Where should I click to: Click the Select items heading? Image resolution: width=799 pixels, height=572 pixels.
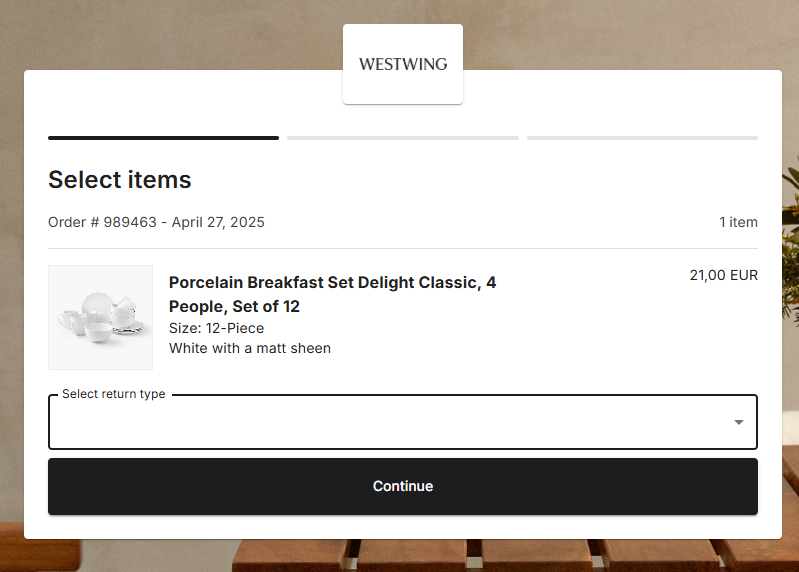[120, 180]
